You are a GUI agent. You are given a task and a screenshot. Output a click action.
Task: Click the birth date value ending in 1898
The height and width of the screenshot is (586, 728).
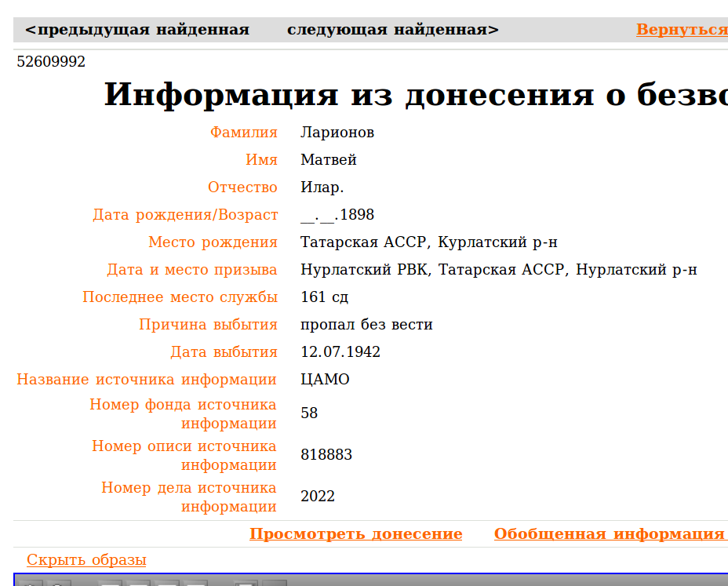(x=337, y=215)
